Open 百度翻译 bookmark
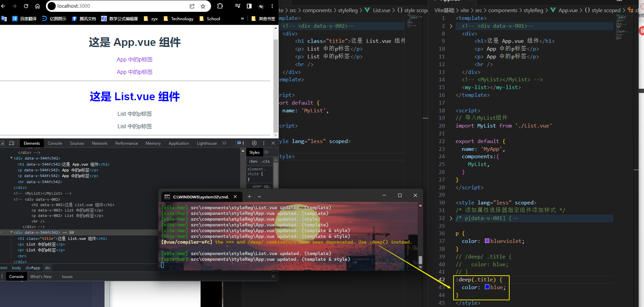 coord(24,19)
